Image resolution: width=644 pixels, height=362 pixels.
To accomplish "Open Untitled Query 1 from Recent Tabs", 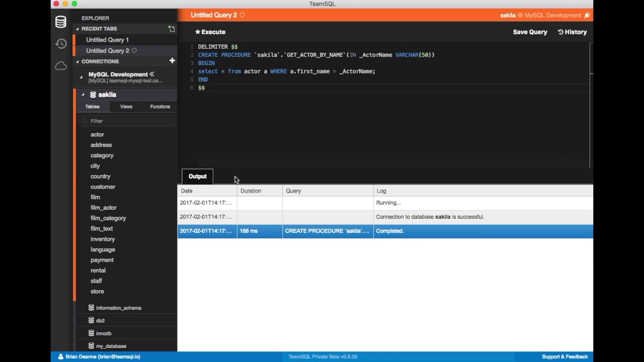I will point(107,40).
